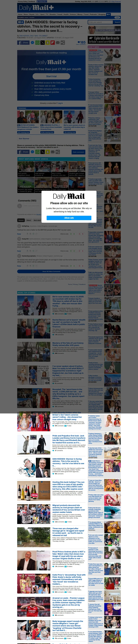Upvote Husky135's comment
The height and width of the screenshot is (644, 138).
(x=71, y=251)
